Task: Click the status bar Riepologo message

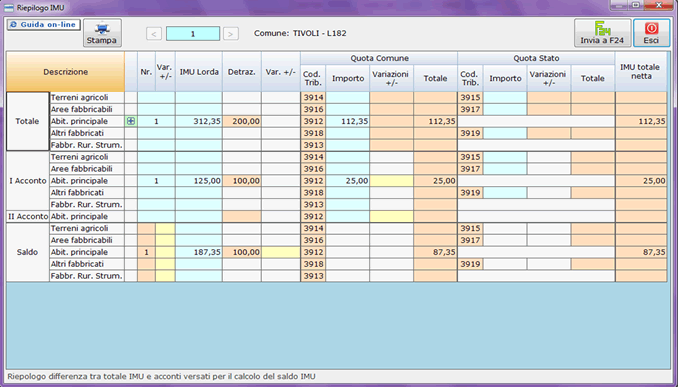Action: point(161,377)
